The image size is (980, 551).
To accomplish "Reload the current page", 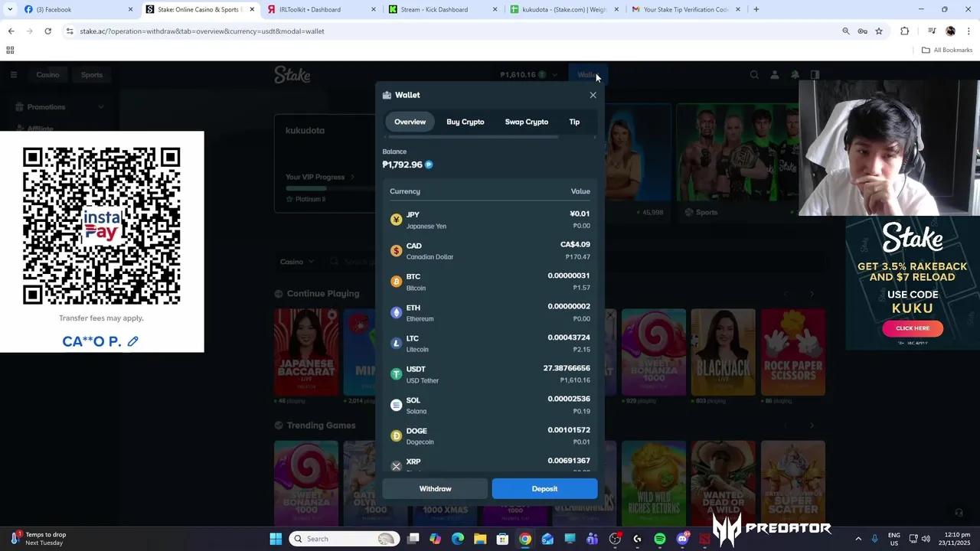I will tap(47, 31).
